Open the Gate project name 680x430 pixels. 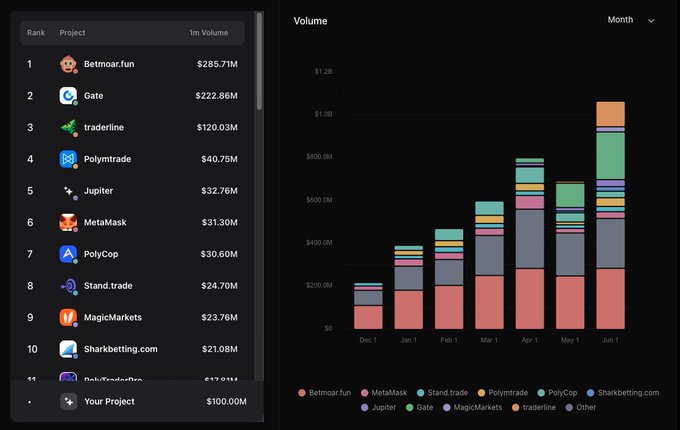click(94, 96)
